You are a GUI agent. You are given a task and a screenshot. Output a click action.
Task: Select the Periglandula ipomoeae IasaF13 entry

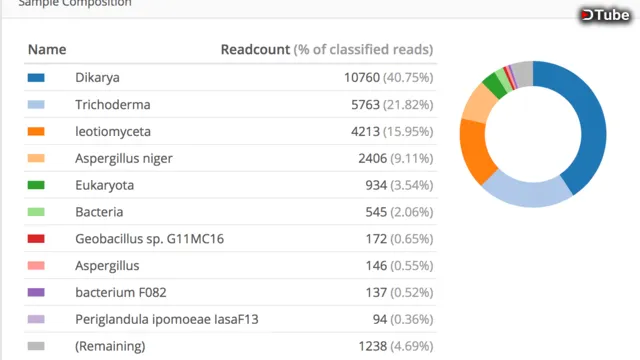(x=167, y=319)
